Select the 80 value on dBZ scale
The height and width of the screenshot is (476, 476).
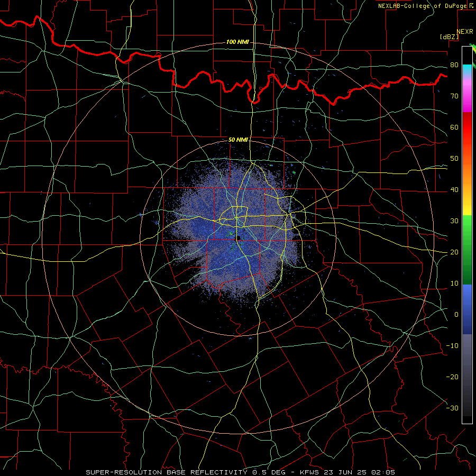[x=454, y=65]
